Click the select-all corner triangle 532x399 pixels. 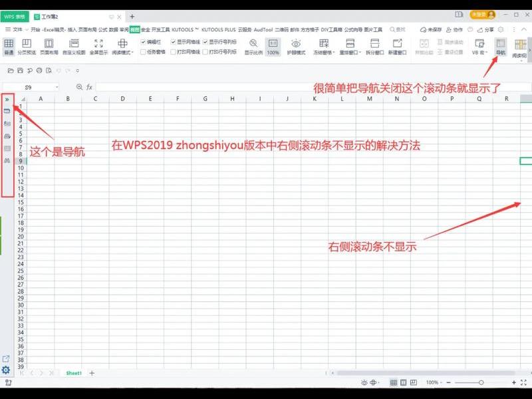tap(23, 99)
